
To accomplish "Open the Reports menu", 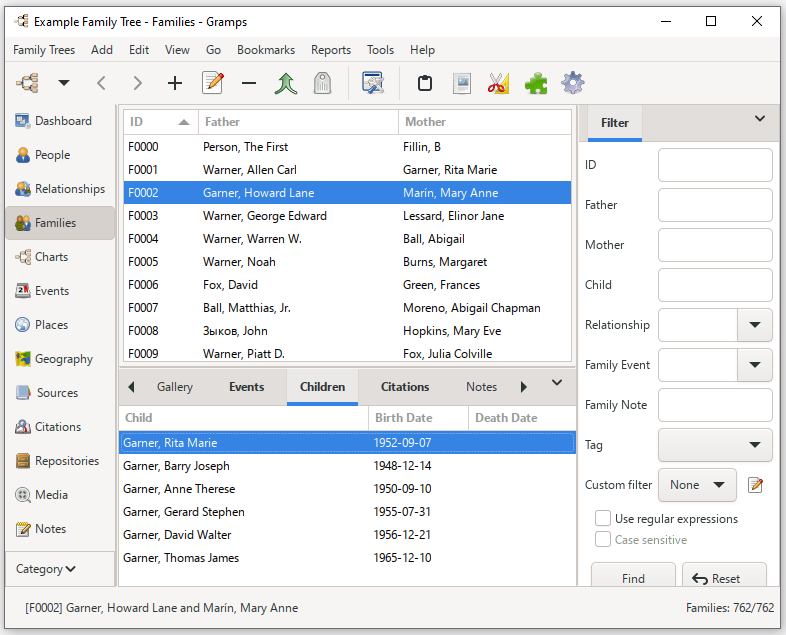I will click(x=331, y=50).
